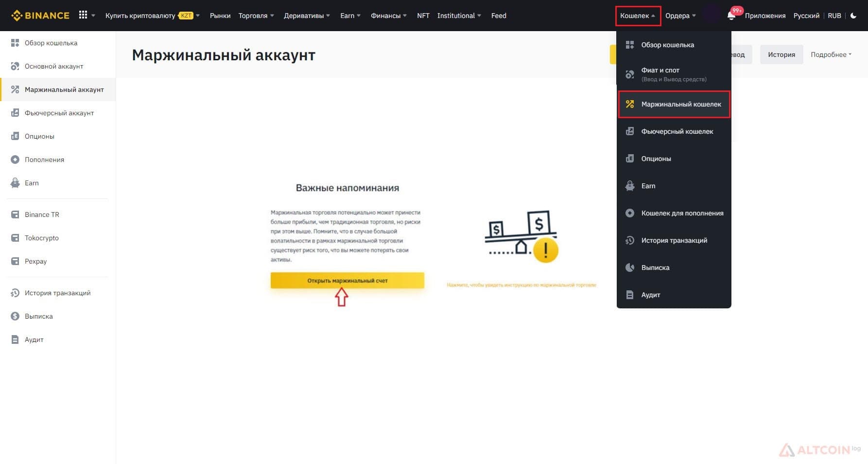Screen dimensions: 868x464
Task: Select Фиат и спот in wallet menu
Action: tap(674, 74)
